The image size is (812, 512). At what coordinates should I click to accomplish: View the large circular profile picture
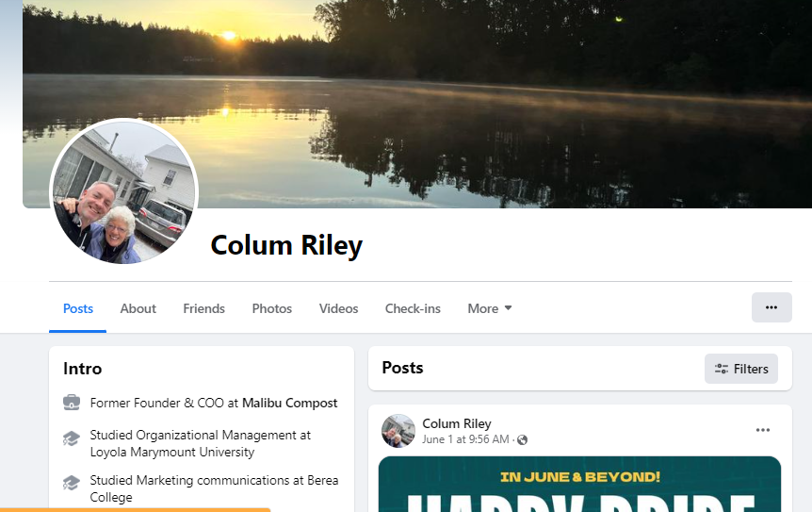(124, 191)
